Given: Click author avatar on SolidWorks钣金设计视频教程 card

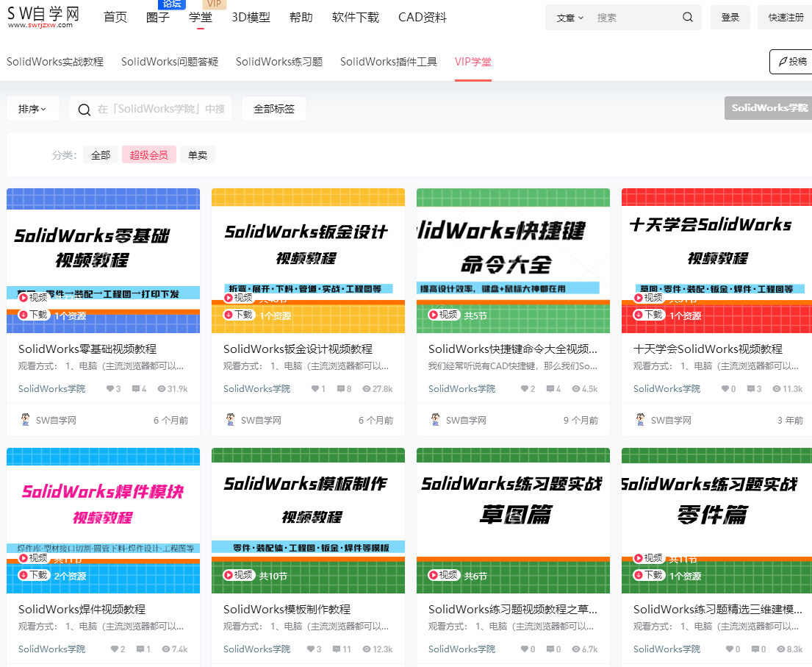Looking at the screenshot, I should coord(231,420).
